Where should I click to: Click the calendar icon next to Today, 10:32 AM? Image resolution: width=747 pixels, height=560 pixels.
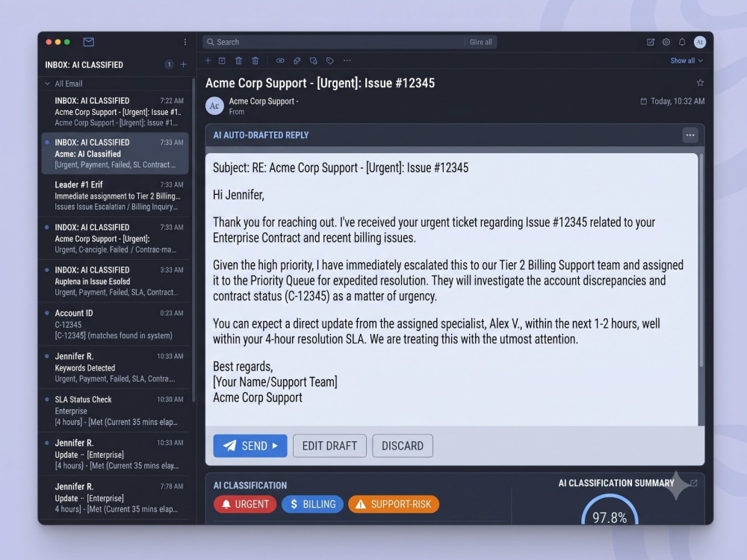(644, 101)
